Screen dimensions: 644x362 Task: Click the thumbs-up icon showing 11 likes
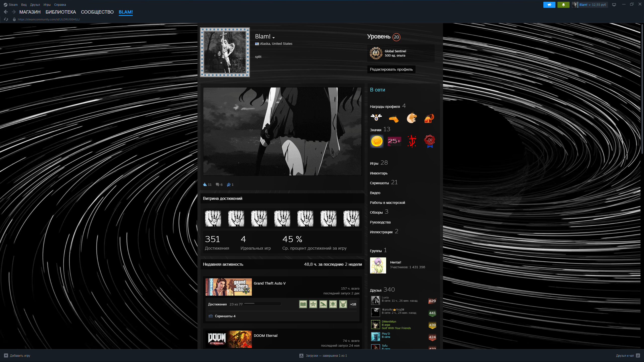click(x=205, y=185)
